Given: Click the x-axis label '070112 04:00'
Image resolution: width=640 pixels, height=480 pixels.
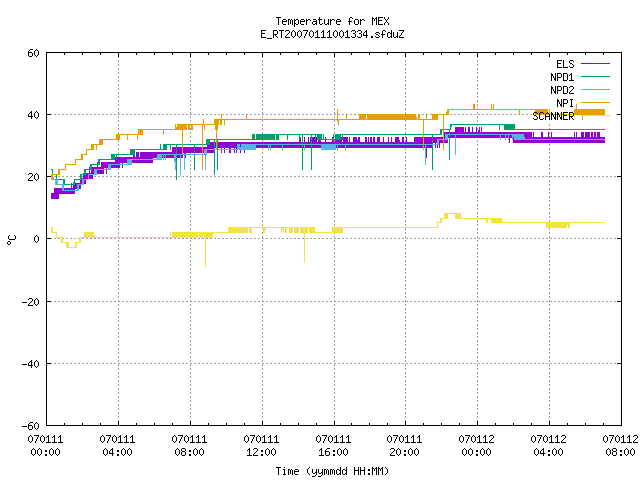Looking at the screenshot, I should (x=549, y=446).
